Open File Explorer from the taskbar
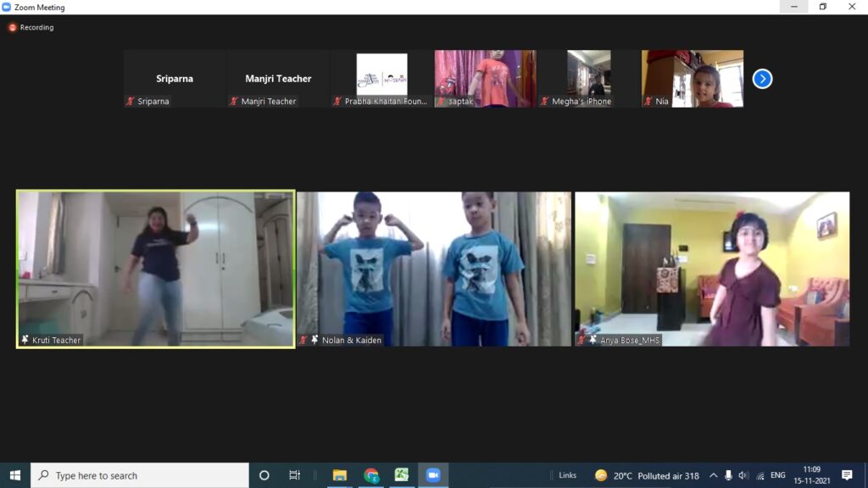 coord(340,475)
